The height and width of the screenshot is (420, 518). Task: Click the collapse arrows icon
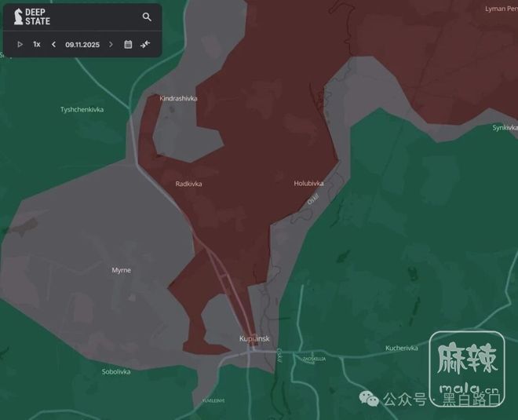pyautogui.click(x=145, y=45)
